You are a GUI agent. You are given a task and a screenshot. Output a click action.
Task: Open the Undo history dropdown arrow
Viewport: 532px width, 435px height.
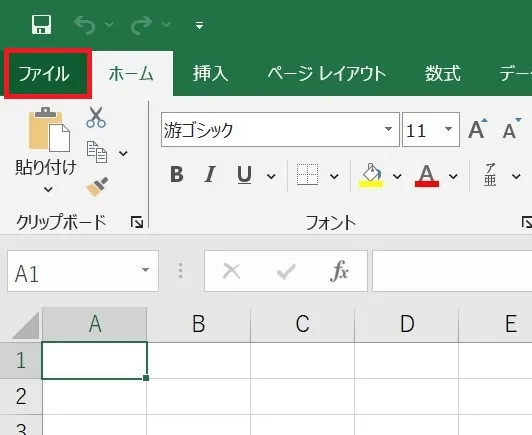pos(109,24)
